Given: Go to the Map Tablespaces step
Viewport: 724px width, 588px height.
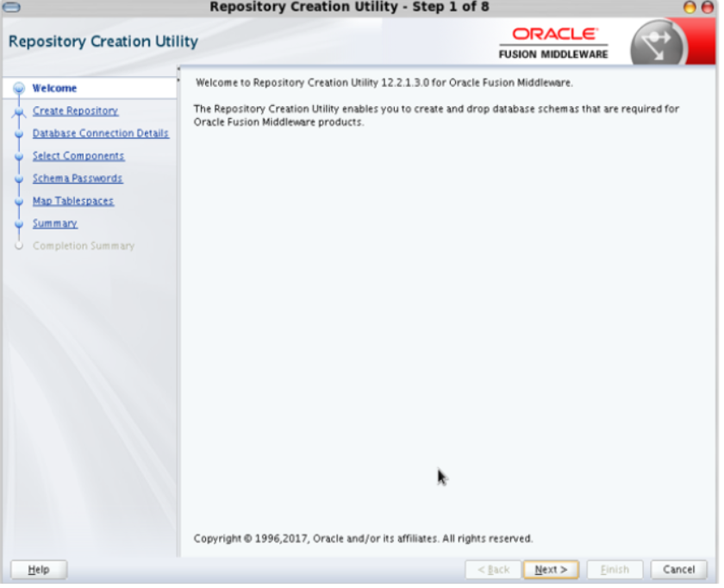Looking at the screenshot, I should (x=73, y=201).
